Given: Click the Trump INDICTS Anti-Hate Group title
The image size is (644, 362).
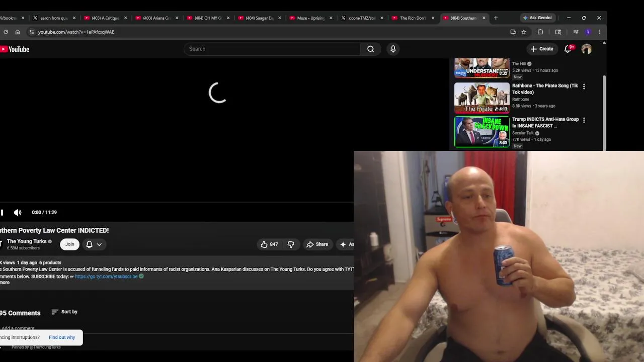Looking at the screenshot, I should point(545,123).
